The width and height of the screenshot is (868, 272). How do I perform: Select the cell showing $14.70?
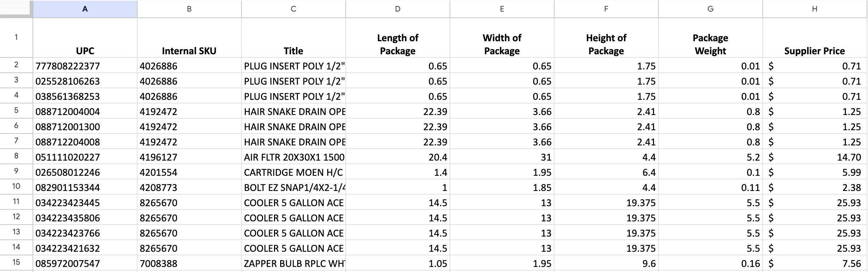(814, 157)
